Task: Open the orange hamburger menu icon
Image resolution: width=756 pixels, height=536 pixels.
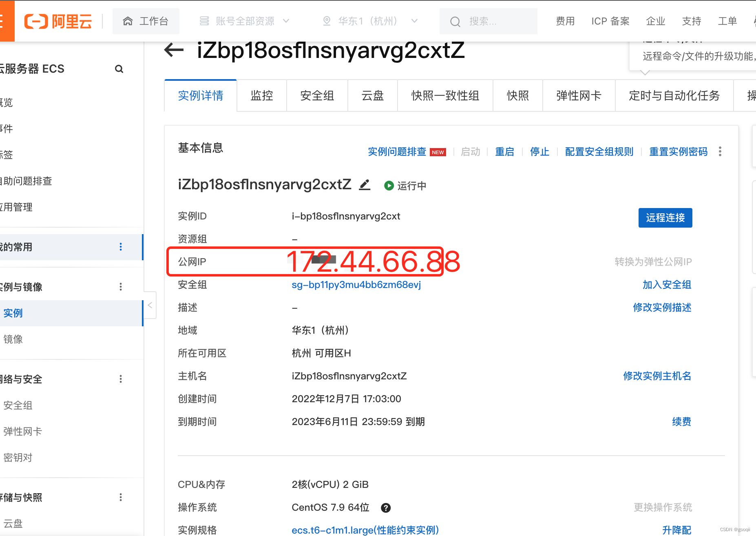Action: [5, 21]
